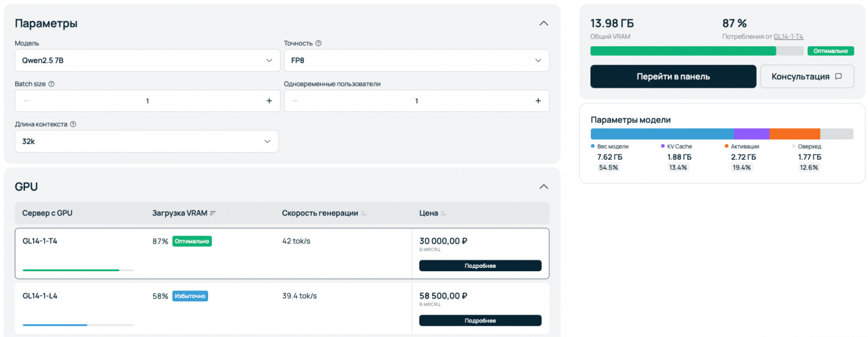The image size is (868, 337).
Task: Click the Одновременные пользователи value field
Action: [417, 101]
